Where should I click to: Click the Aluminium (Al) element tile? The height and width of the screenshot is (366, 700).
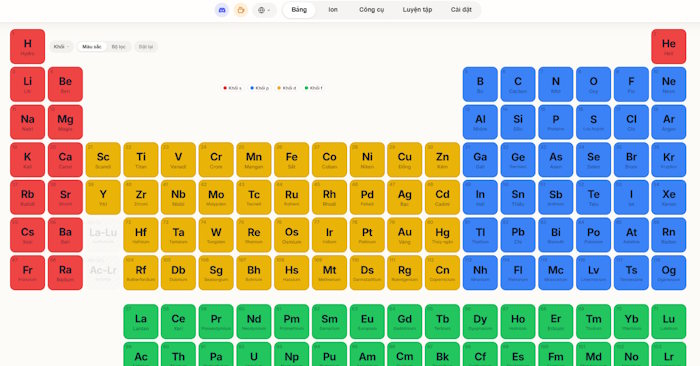click(480, 122)
